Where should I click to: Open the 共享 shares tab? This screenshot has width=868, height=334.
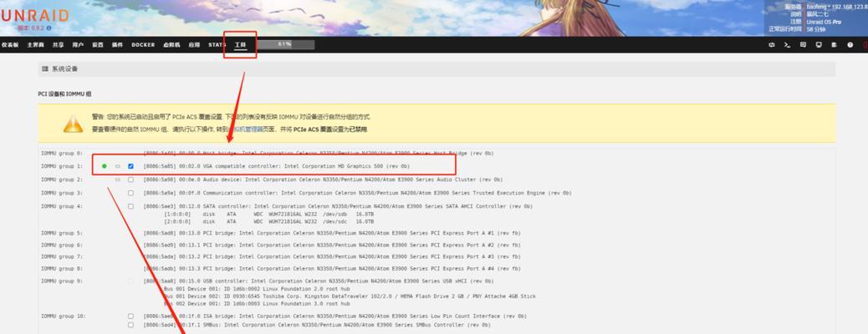[59, 45]
